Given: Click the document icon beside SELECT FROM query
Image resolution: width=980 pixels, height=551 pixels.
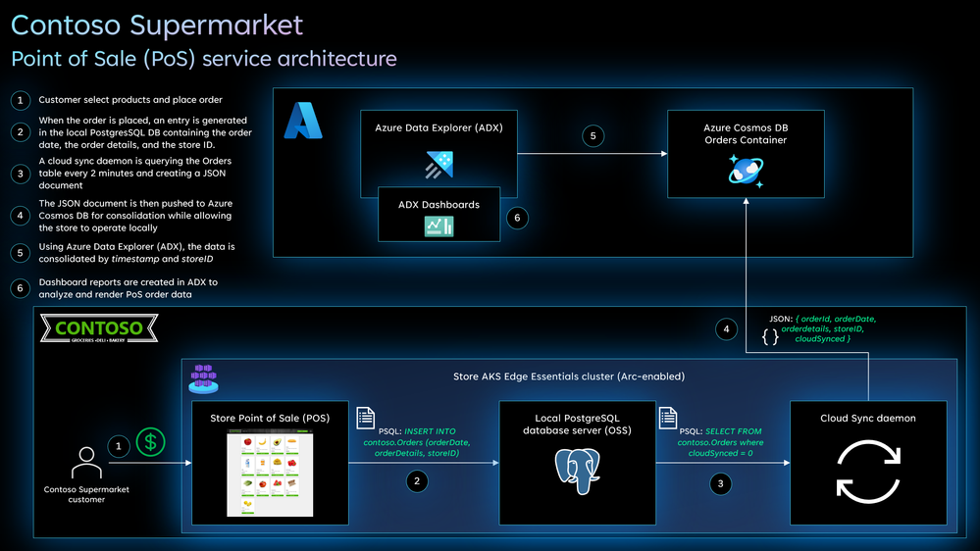Looking at the screenshot, I should 668,418.
